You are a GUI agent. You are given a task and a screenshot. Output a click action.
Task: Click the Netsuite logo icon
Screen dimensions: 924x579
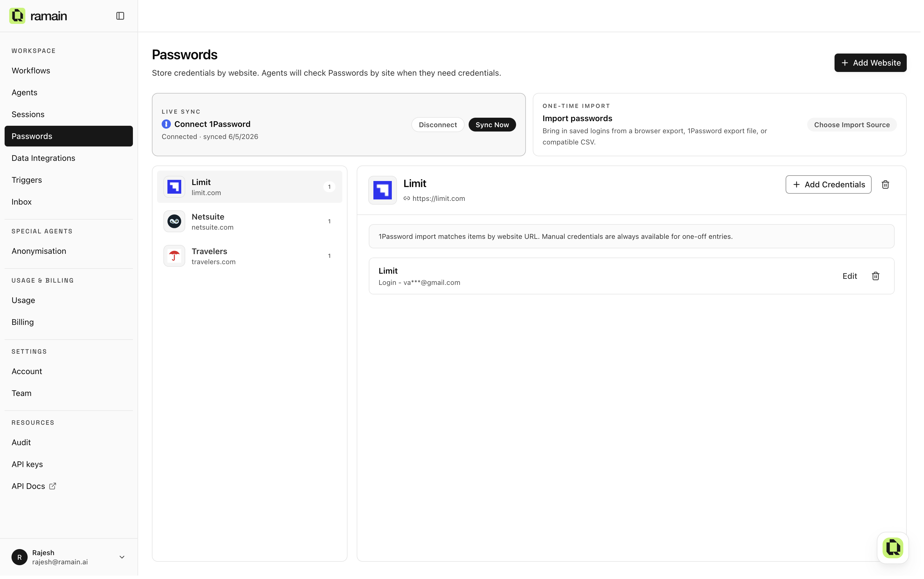174,221
